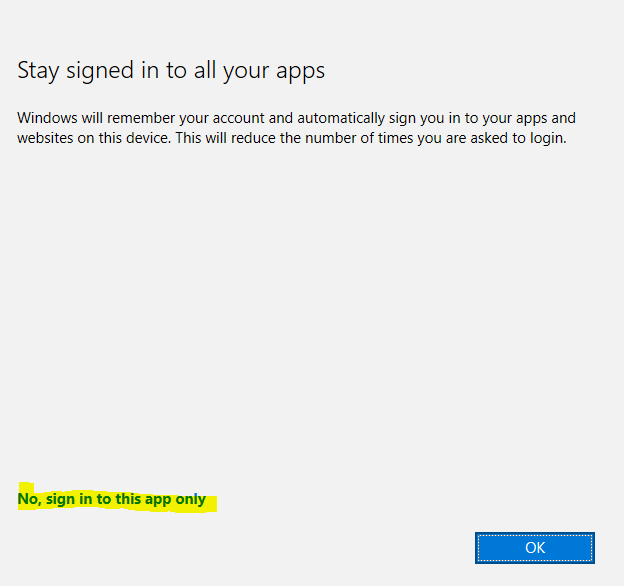Dismiss the dialog with OK
The width and height of the screenshot is (624, 586).
[534, 548]
